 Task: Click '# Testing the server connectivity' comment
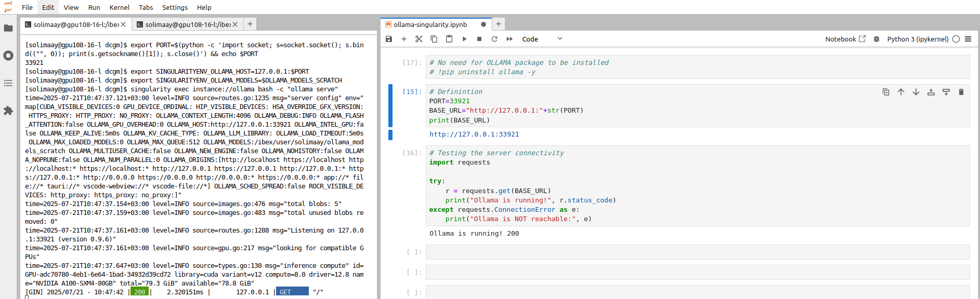click(x=496, y=153)
